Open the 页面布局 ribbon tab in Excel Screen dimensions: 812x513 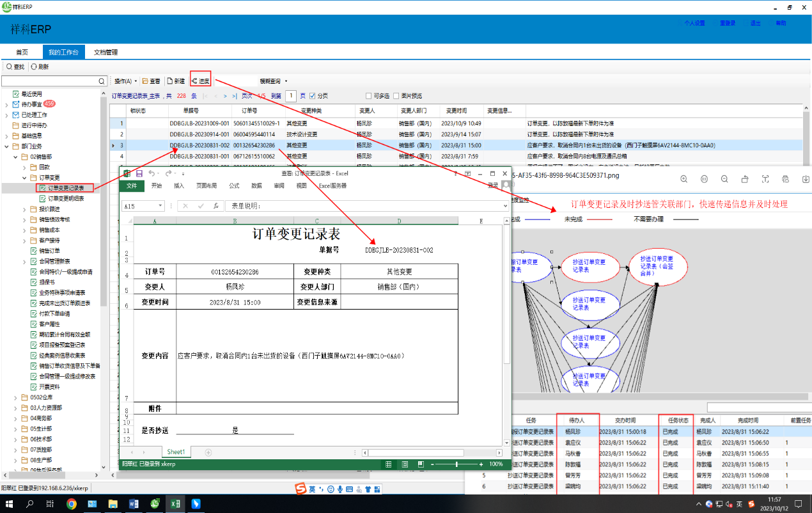206,185
